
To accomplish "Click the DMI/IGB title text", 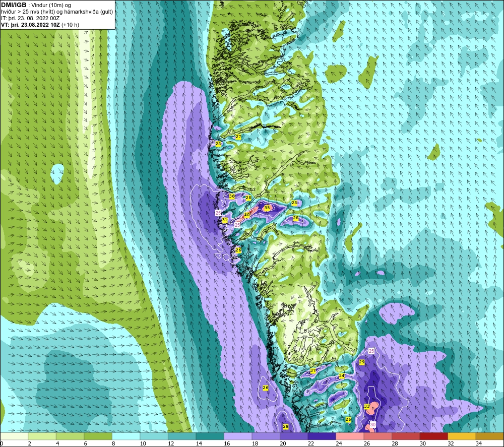I will pyautogui.click(x=14, y=5).
